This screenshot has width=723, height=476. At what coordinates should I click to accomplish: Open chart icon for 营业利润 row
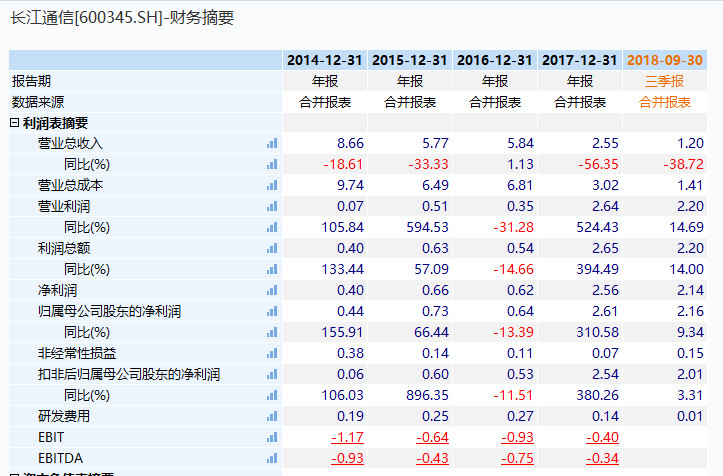[x=272, y=206]
